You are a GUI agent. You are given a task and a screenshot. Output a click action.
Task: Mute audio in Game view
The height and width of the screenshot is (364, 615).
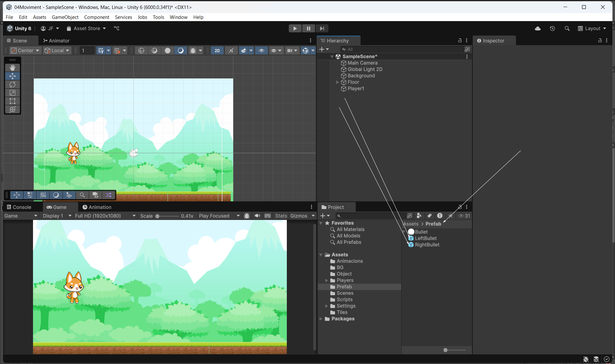257,216
